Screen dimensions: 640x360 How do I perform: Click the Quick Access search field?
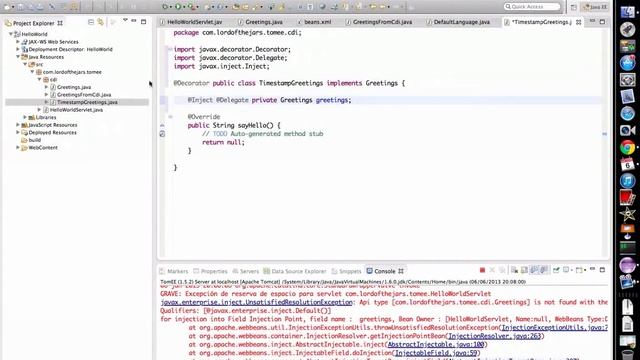point(532,7)
